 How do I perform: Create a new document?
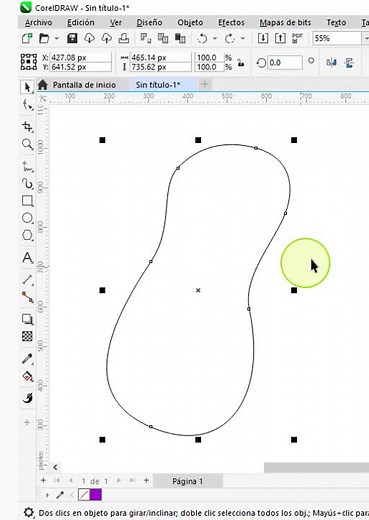pyautogui.click(x=27, y=38)
